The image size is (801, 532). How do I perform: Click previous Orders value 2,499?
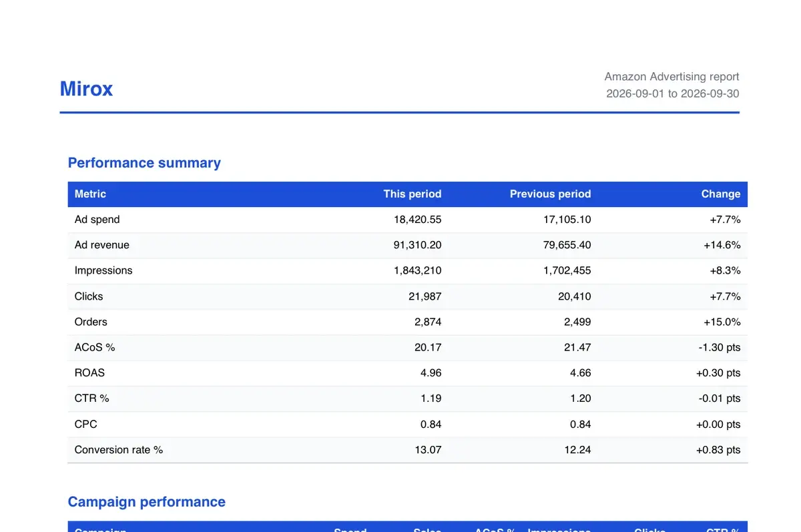click(577, 322)
